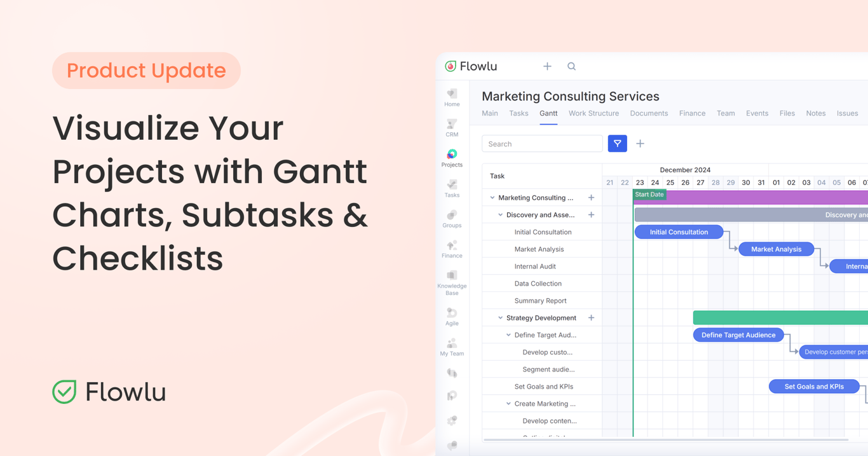
Task: Click the plus icon next to filter
Action: pos(640,144)
